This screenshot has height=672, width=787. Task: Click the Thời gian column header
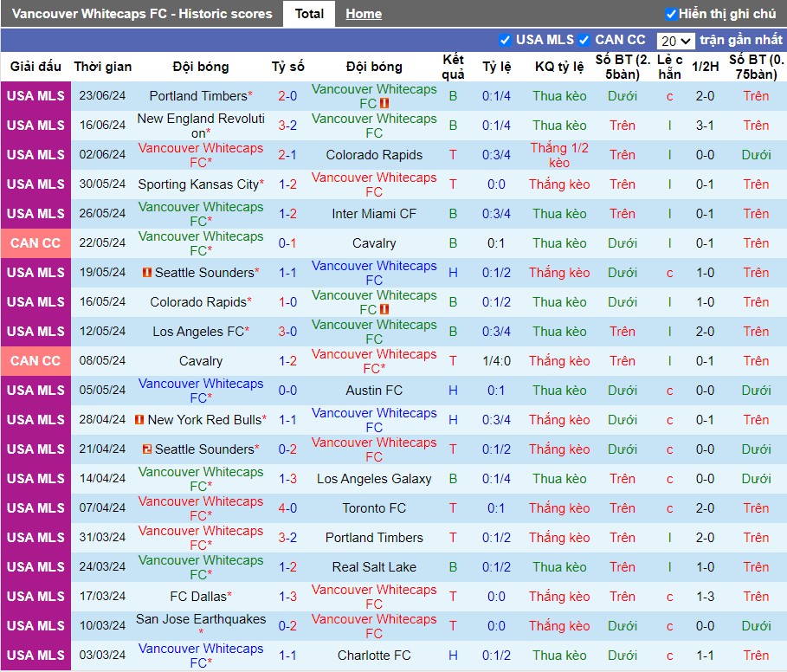(103, 67)
